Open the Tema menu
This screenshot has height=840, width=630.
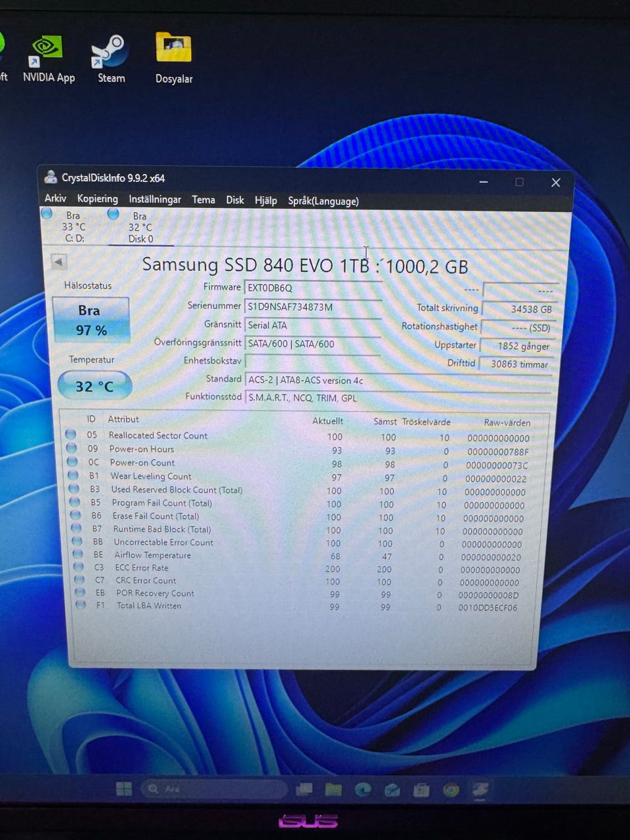(x=203, y=199)
